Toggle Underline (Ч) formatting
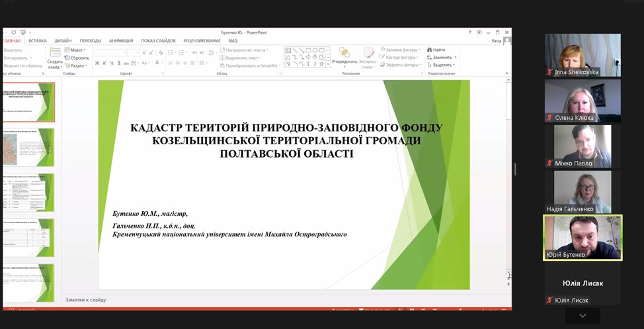Screen dimensions: 644x329 coord(112,63)
